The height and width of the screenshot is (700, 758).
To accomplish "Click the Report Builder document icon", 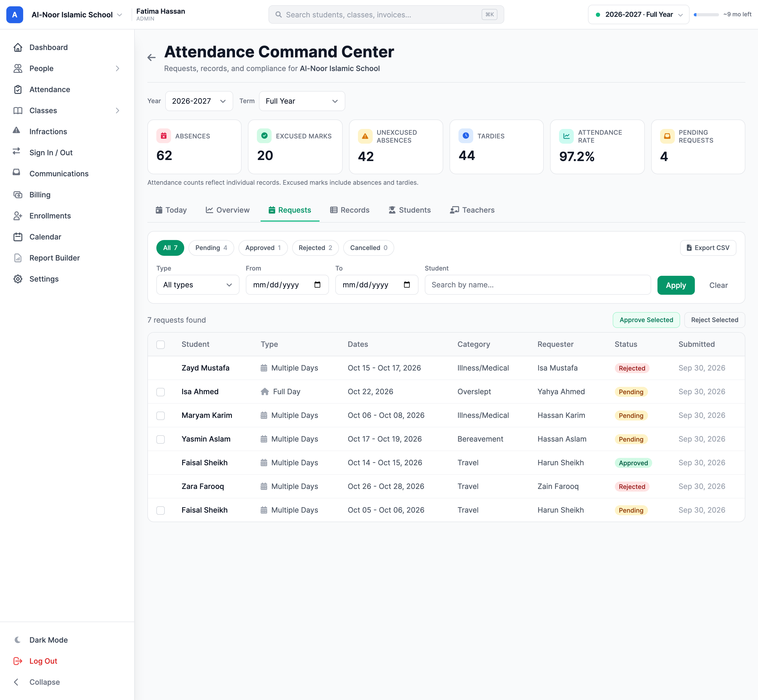I will point(18,258).
